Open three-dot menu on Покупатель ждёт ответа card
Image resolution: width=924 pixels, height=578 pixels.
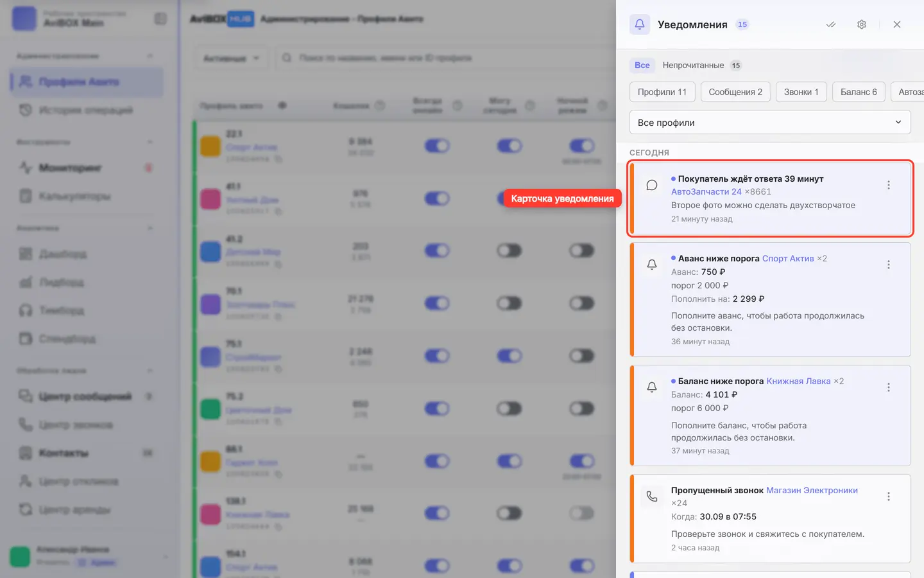click(889, 185)
